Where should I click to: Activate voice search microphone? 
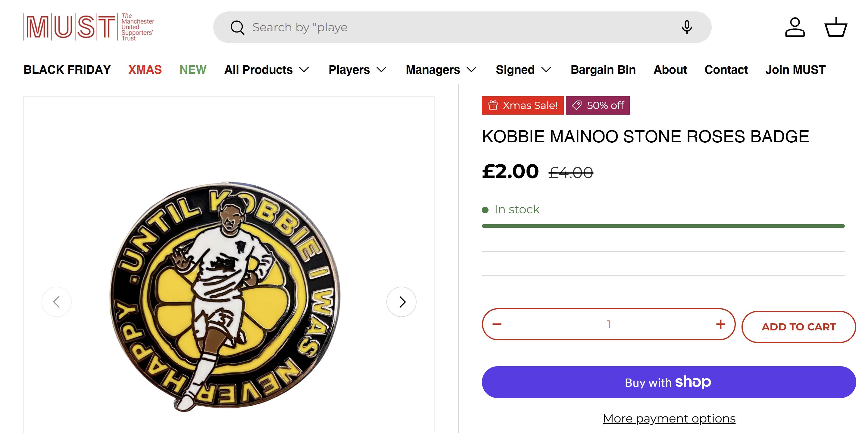tap(687, 27)
